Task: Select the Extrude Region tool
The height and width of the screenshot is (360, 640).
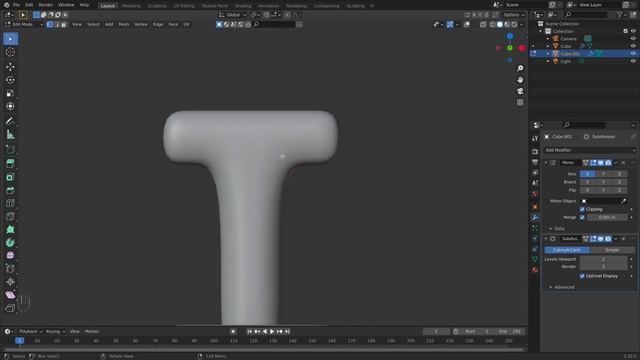Action: click(x=10, y=163)
